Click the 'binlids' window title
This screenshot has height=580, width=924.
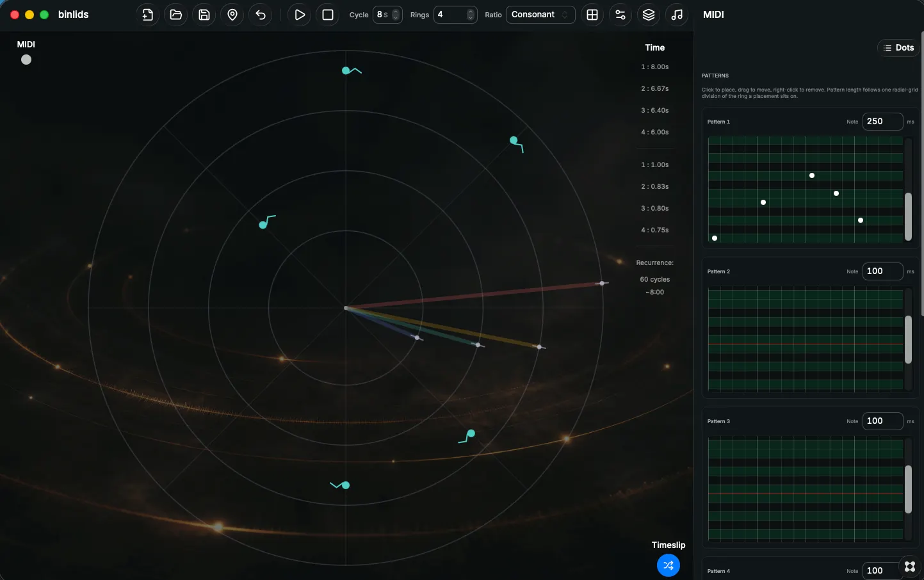point(73,15)
